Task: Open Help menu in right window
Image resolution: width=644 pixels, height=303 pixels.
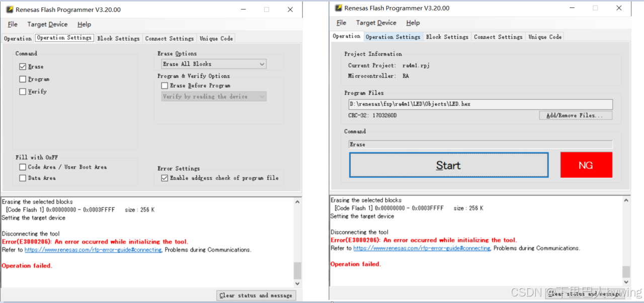Action: [x=413, y=23]
